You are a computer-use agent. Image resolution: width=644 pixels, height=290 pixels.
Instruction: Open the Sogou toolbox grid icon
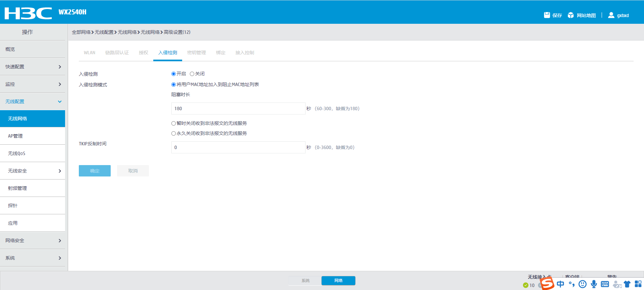(638, 284)
